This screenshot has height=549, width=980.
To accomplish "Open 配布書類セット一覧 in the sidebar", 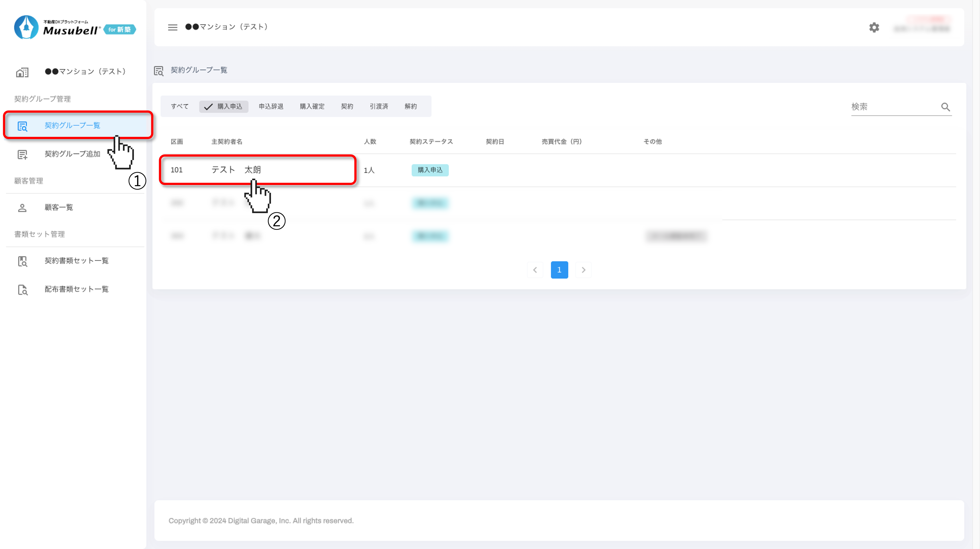I will pyautogui.click(x=77, y=289).
